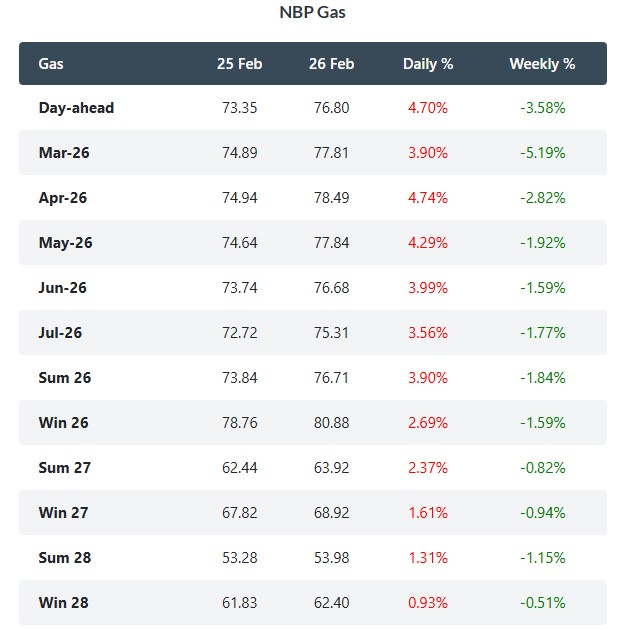Select the Win 26 row label

pos(64,423)
